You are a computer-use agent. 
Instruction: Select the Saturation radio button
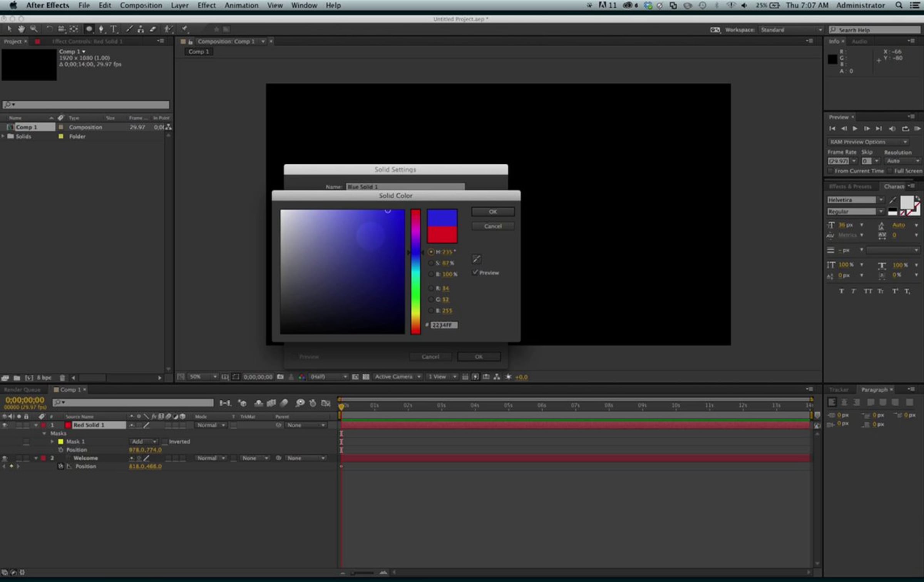[x=431, y=263]
